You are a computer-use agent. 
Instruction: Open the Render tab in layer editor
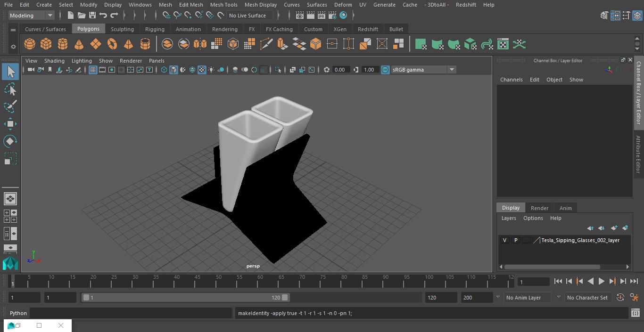tap(539, 208)
